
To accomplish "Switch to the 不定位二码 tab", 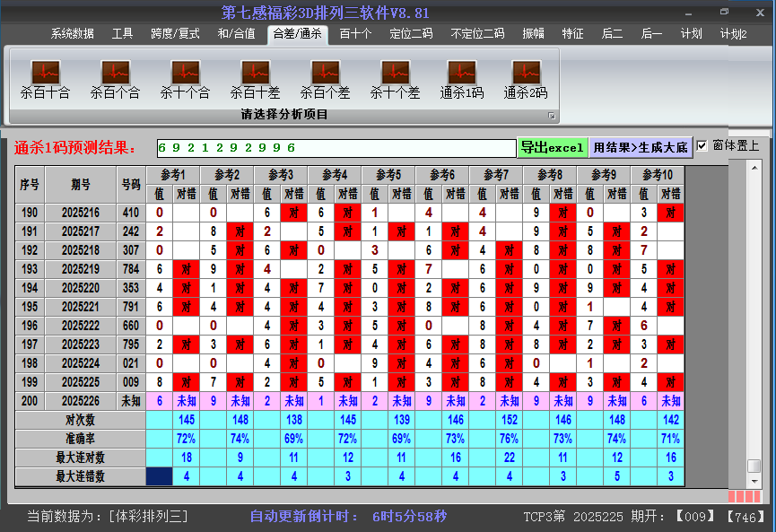I will click(477, 34).
